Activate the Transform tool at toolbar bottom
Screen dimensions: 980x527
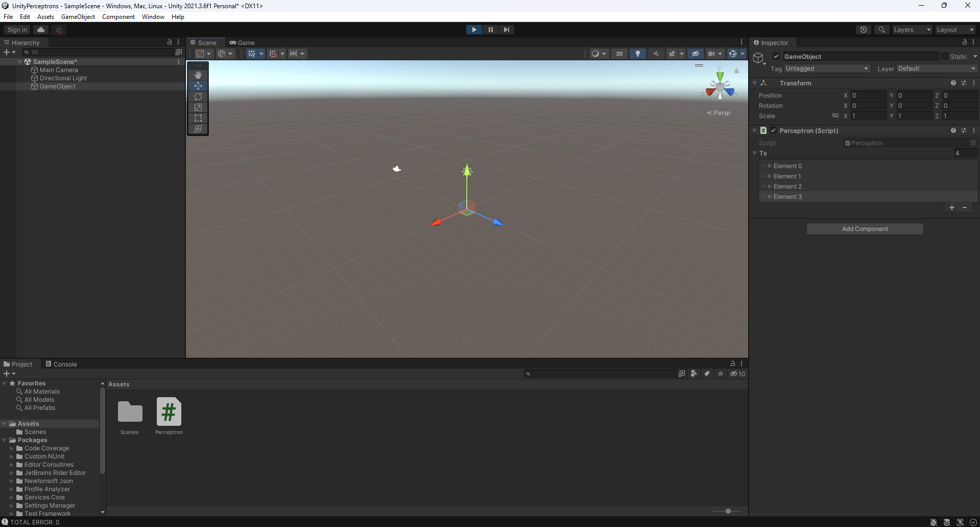(198, 129)
